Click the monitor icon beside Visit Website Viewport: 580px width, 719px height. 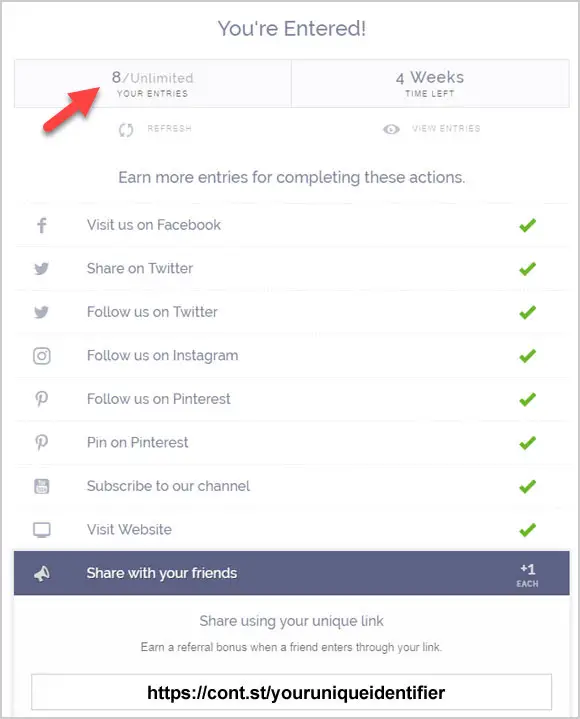42,530
